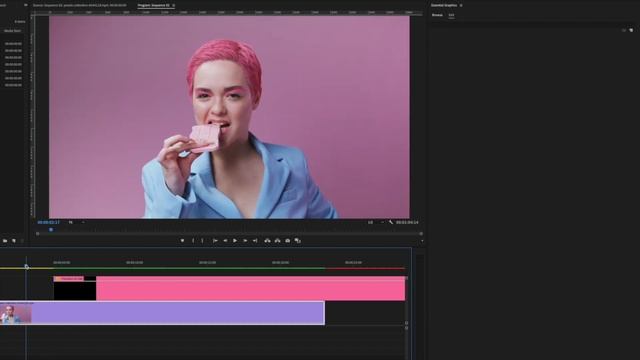640x360 pixels.
Task: Click the Go to In button
Action: [x=215, y=241]
